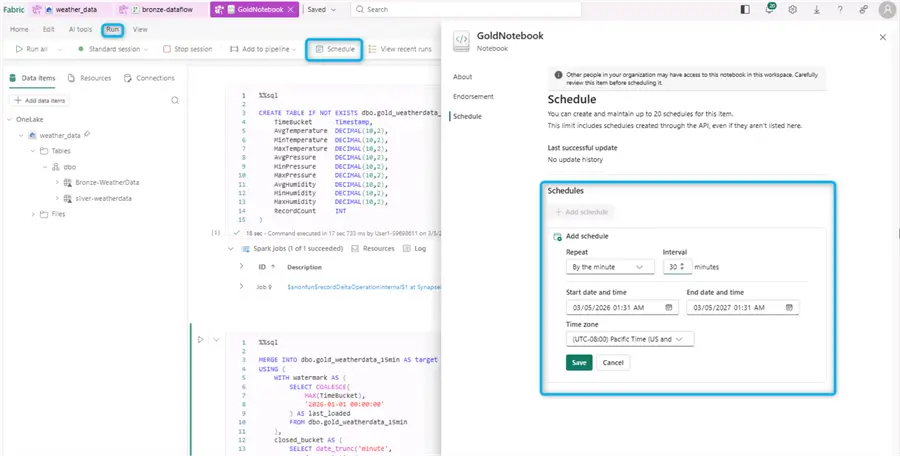Expand the Bronze-WeatherData table
This screenshot has width=900, height=456.
(x=57, y=182)
